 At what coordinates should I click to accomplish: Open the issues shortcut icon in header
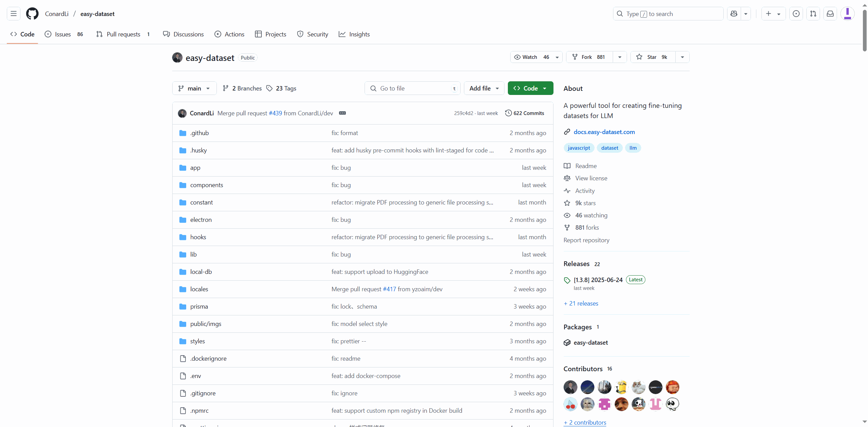click(796, 14)
